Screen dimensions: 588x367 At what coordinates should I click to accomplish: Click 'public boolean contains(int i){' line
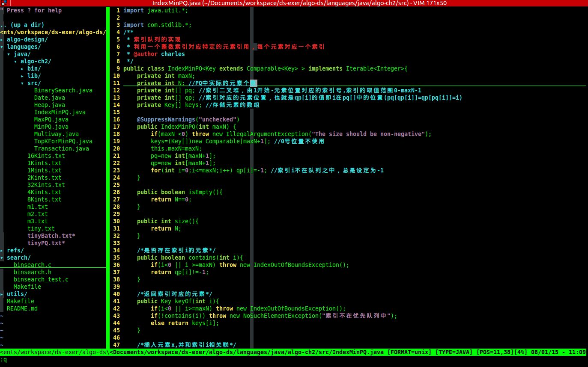(190, 258)
